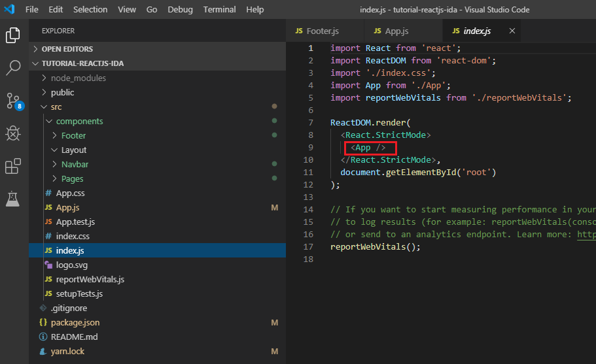The height and width of the screenshot is (364, 596).
Task: Click the yarn icon of yarn.lock
Action: tap(43, 352)
